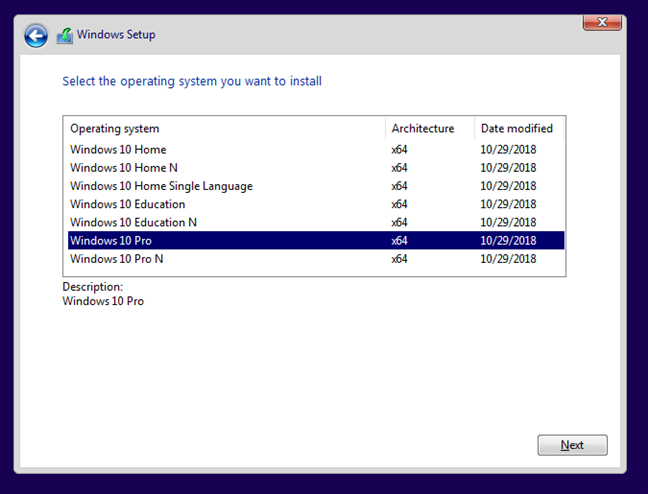This screenshot has height=494, width=648.
Task: Select Windows 10 Home N row
Action: pyautogui.click(x=316, y=167)
